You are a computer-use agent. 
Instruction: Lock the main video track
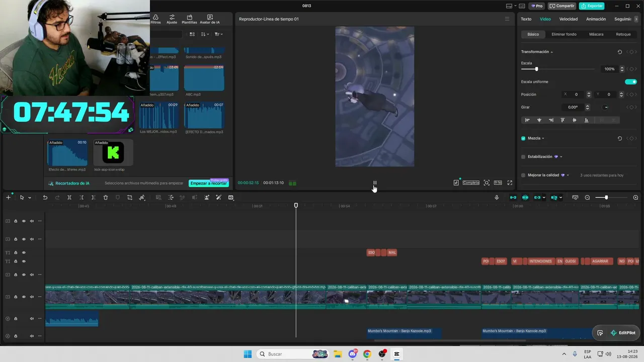(16, 297)
